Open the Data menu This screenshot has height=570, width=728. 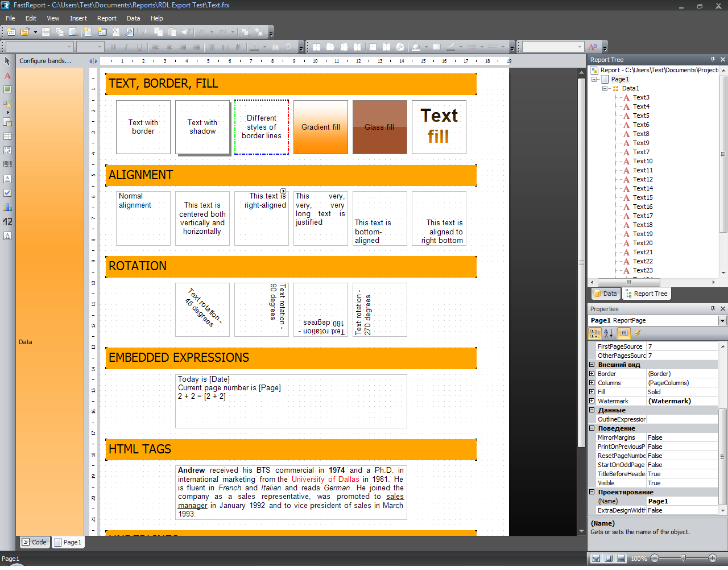pos(134,18)
